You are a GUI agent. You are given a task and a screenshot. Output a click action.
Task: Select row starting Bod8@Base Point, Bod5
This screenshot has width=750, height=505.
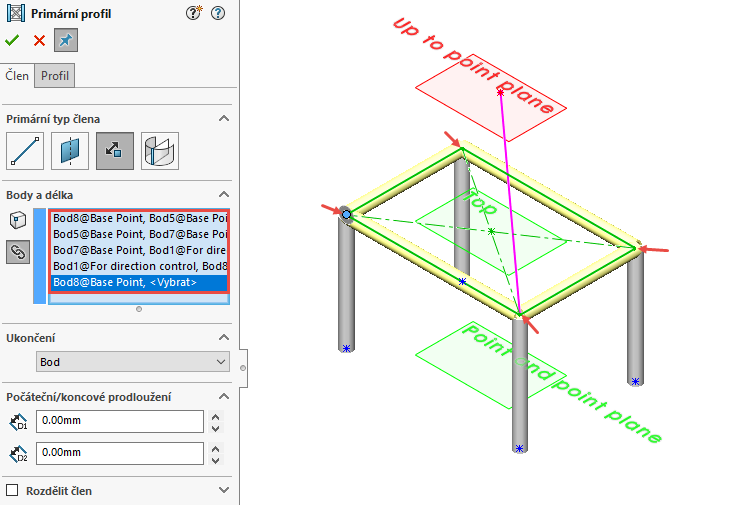pyautogui.click(x=139, y=218)
